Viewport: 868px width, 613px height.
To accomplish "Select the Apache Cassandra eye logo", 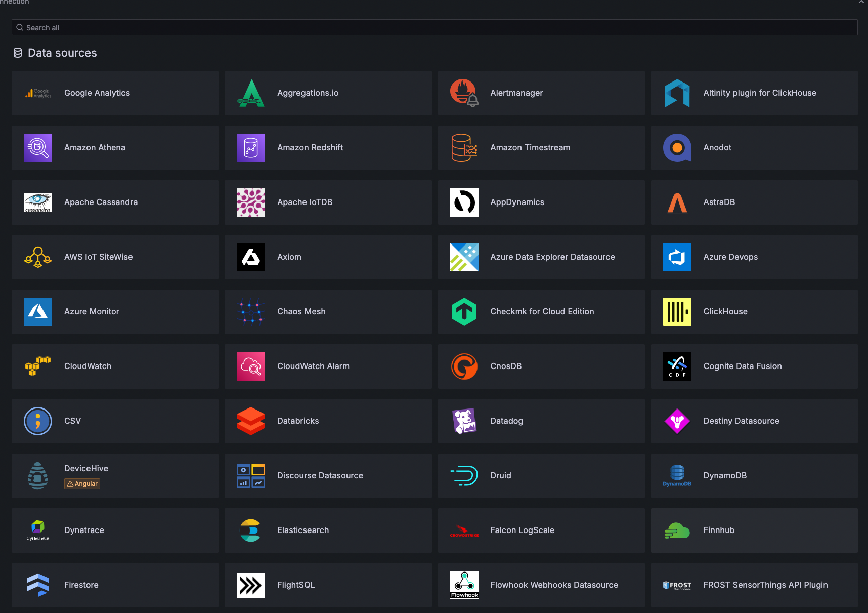I will [x=38, y=202].
